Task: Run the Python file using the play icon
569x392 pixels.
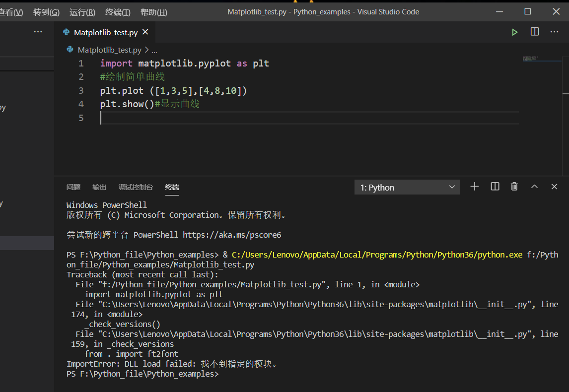Action: pyautogui.click(x=515, y=31)
